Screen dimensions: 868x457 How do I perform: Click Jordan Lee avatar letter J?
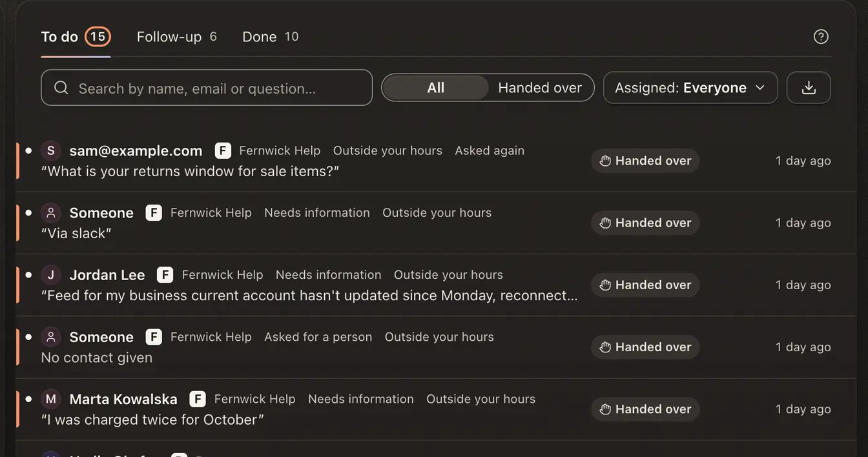point(51,274)
